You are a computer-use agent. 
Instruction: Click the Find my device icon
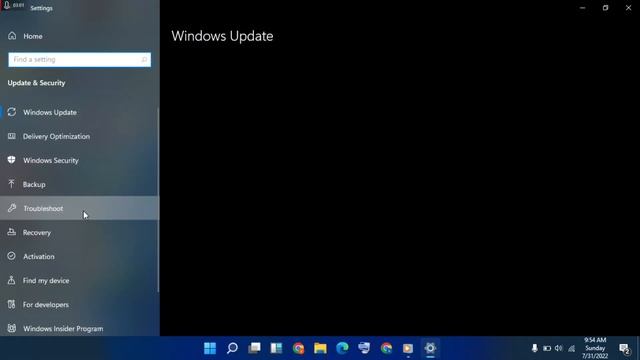[11, 280]
